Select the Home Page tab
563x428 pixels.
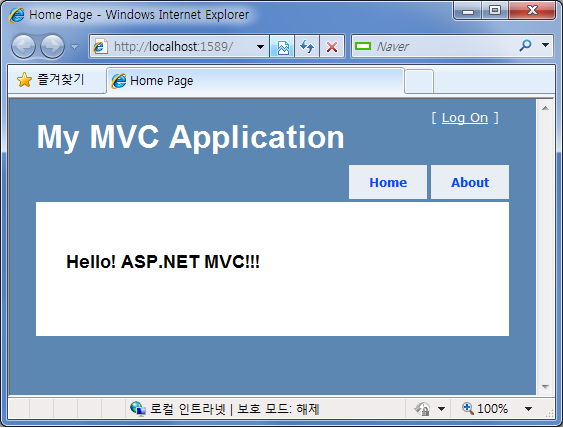256,81
